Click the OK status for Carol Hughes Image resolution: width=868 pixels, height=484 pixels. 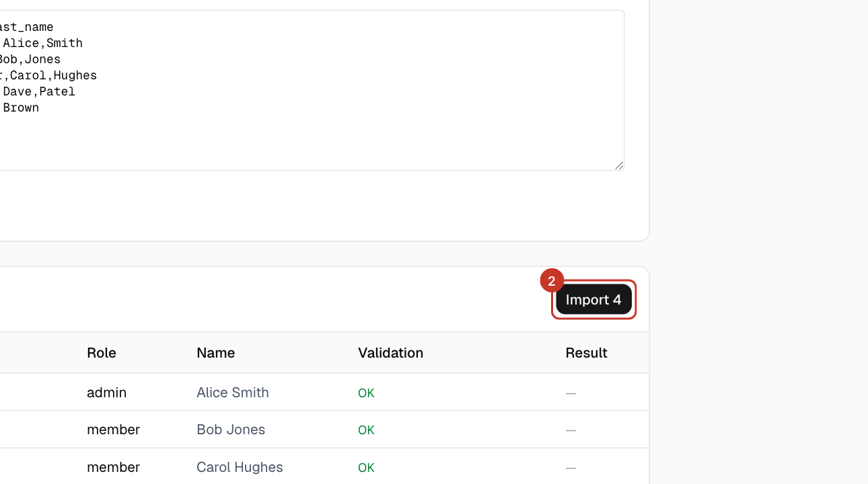tap(366, 468)
